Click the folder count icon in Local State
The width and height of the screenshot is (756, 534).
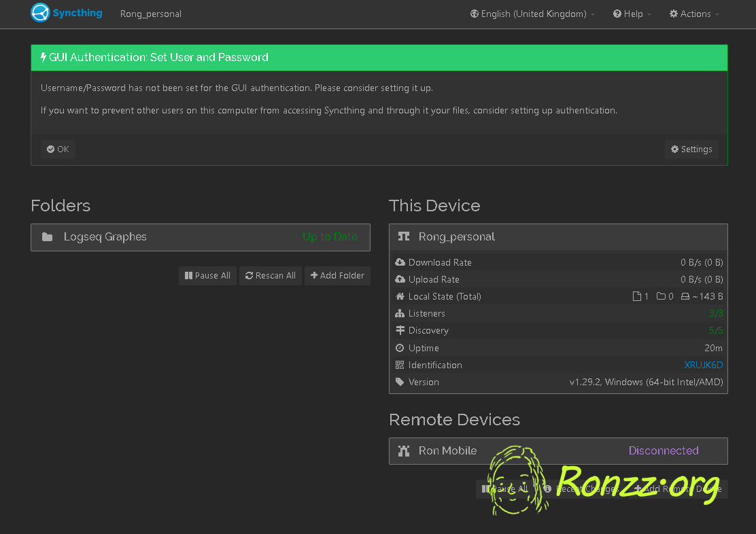click(661, 296)
